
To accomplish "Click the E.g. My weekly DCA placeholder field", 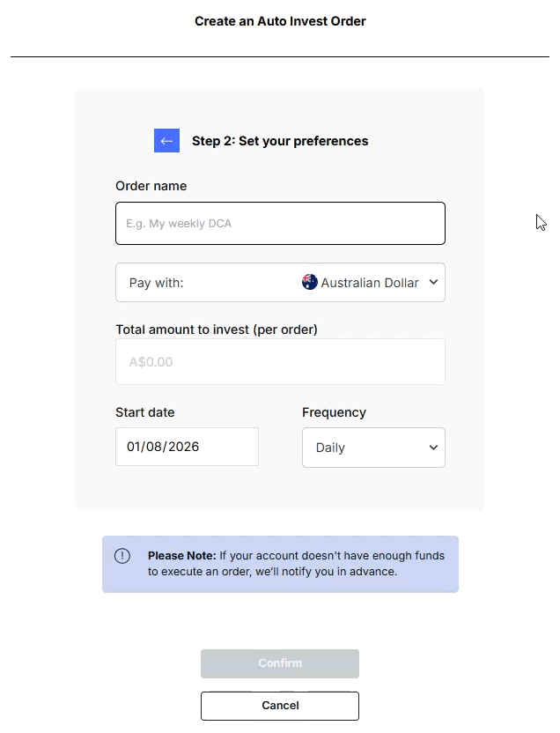I will [279, 223].
